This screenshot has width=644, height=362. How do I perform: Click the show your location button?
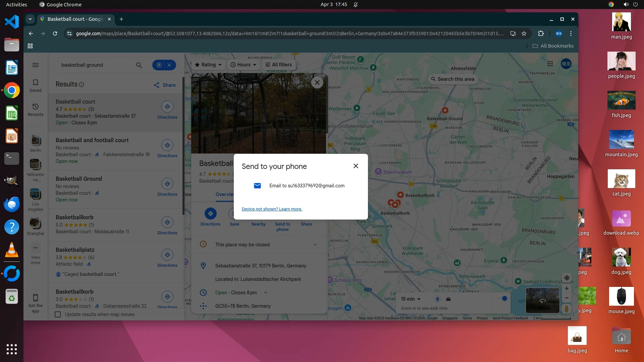tap(567, 278)
